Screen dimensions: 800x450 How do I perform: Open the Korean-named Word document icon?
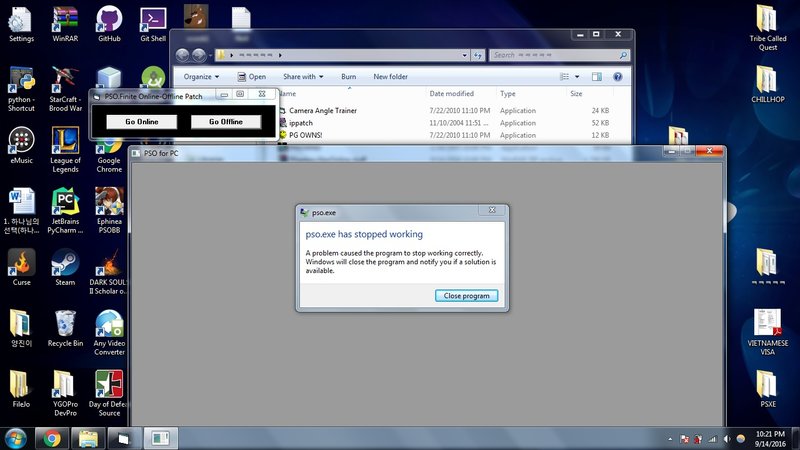pyautogui.click(x=21, y=211)
